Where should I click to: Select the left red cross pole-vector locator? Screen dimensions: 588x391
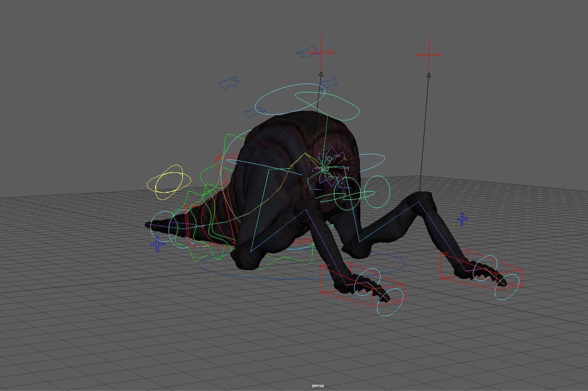[321, 53]
